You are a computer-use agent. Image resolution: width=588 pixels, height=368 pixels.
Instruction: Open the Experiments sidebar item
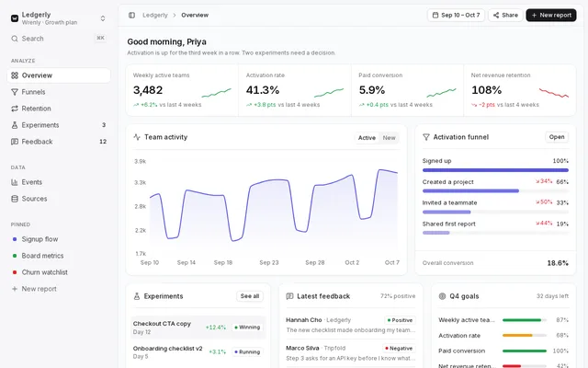(59, 125)
